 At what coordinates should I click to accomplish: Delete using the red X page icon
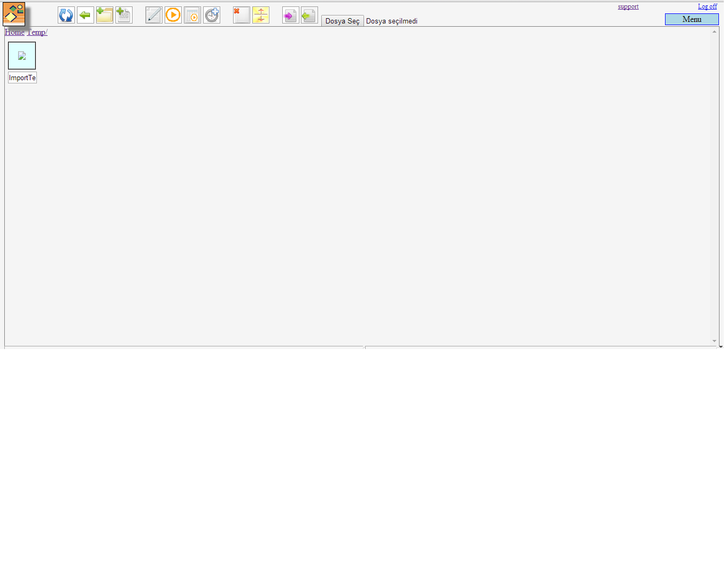coord(242,15)
